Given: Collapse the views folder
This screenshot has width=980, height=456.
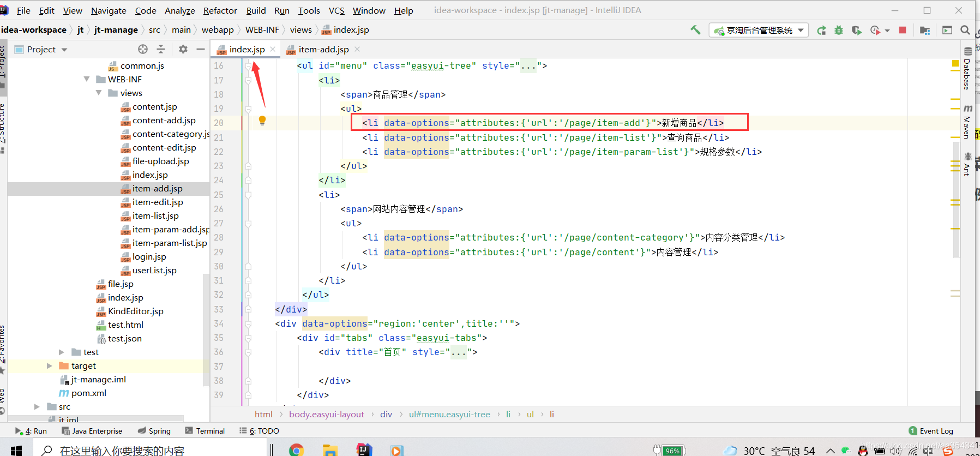Looking at the screenshot, I should (99, 93).
